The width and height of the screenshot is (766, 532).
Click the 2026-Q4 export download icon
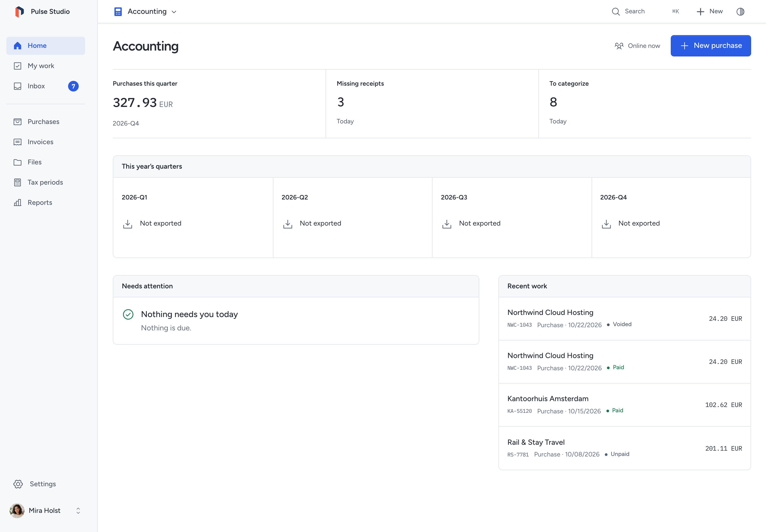click(606, 224)
